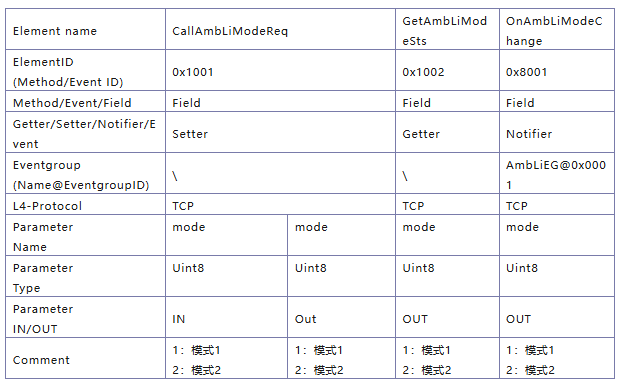Click the 0x1002 element ID value
618x384 pixels.
[x=423, y=72]
